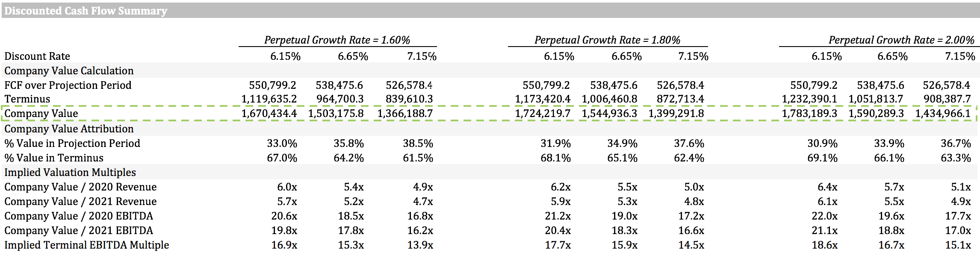Click the Company Value cell 1,434,966.1
980x258 pixels.
tap(943, 114)
